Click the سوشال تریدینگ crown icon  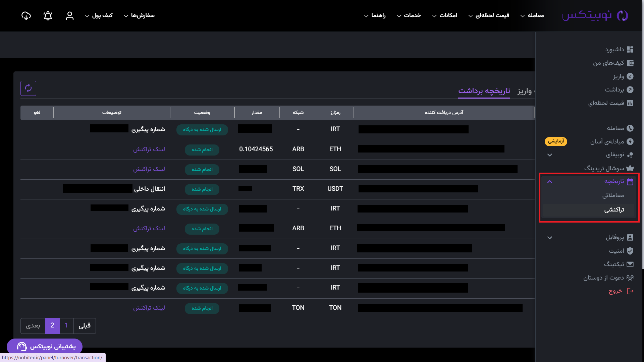[630, 168]
